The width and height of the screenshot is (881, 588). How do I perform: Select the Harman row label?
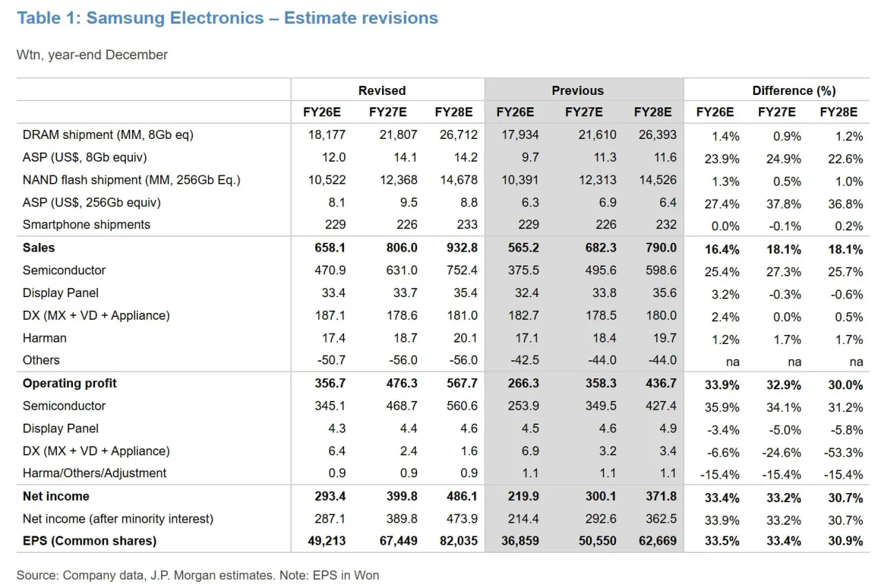(x=44, y=338)
